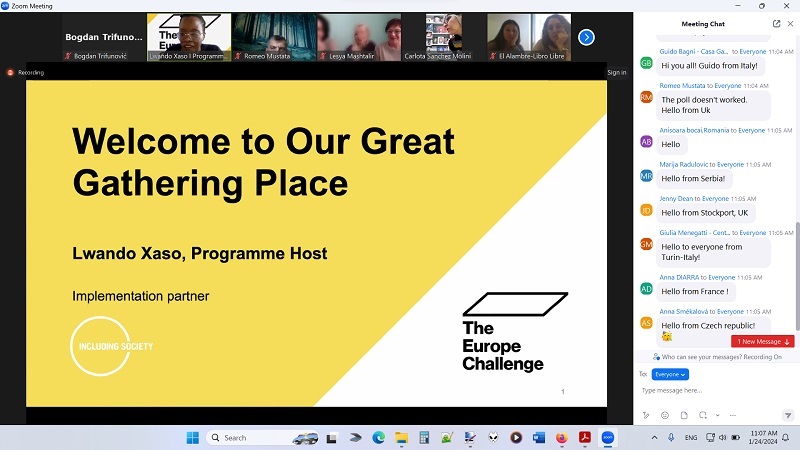800x450 pixels.
Task: Open Firefox from the taskbar
Action: point(562,438)
